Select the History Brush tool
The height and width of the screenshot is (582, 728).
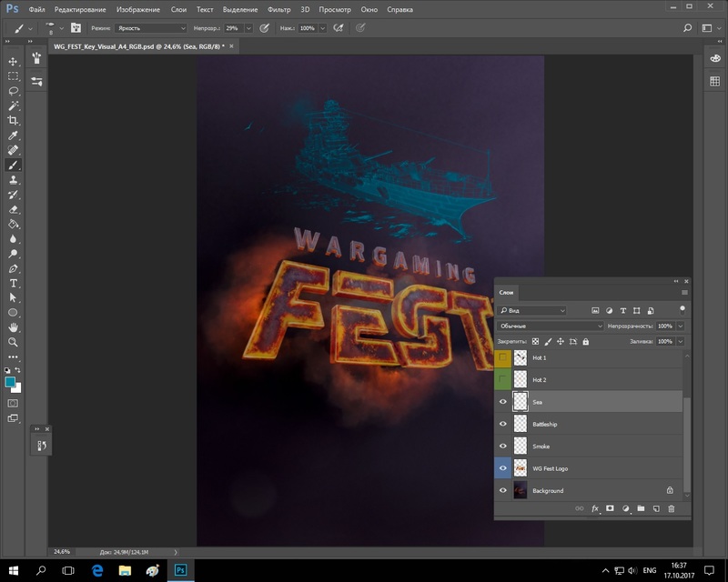[13, 195]
